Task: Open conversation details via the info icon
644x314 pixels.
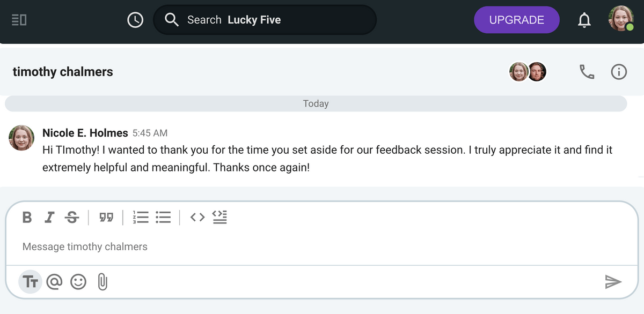Action: [x=619, y=71]
